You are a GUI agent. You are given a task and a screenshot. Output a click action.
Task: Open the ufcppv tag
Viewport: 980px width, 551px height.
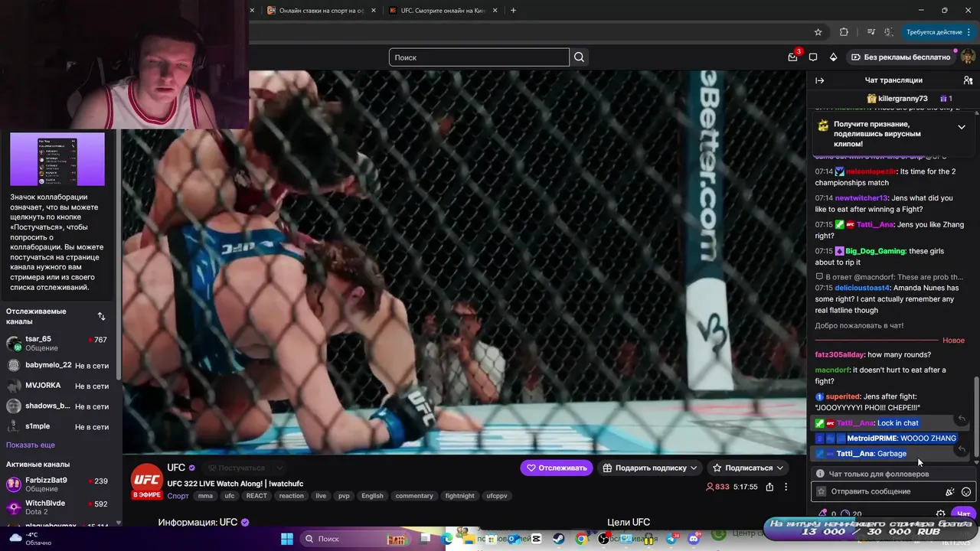tap(496, 496)
